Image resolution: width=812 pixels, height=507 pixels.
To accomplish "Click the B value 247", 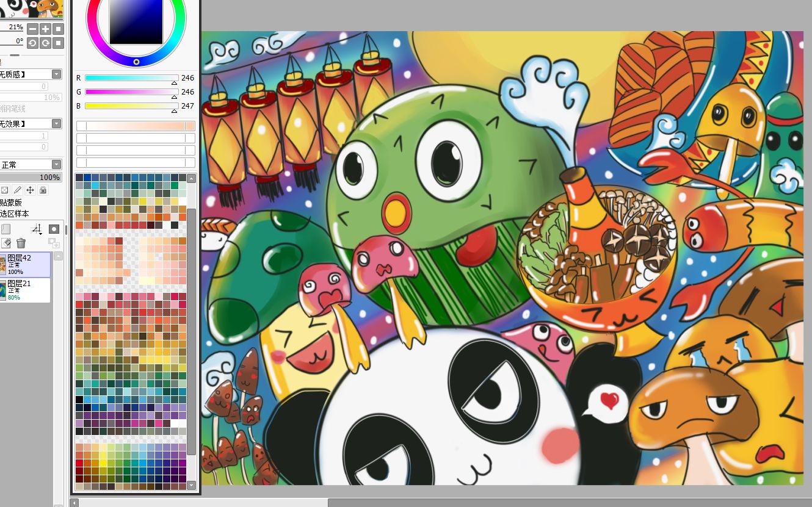I will tap(187, 106).
